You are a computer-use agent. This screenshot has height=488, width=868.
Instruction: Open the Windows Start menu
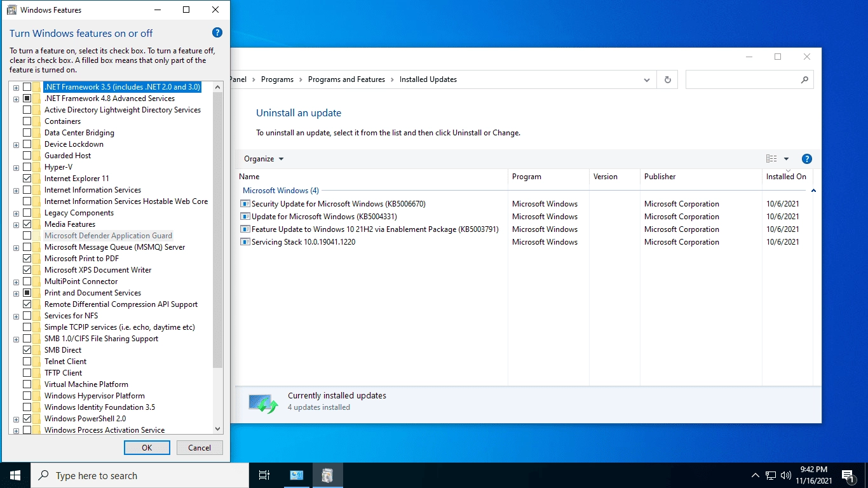click(x=15, y=475)
